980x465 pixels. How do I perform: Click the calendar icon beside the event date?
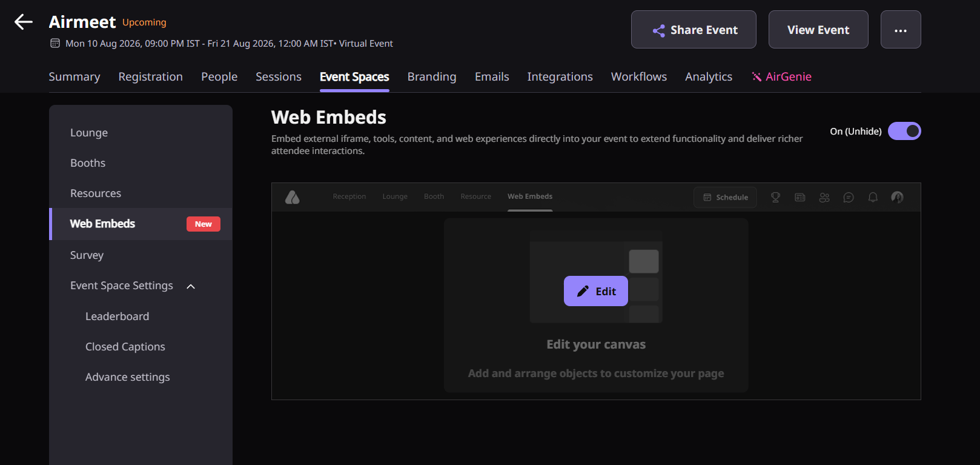click(55, 43)
